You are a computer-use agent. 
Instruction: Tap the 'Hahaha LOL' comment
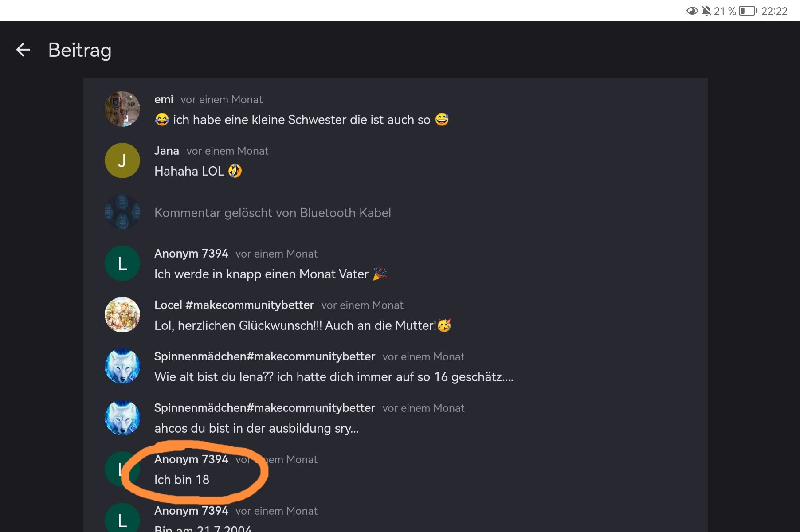click(x=189, y=171)
